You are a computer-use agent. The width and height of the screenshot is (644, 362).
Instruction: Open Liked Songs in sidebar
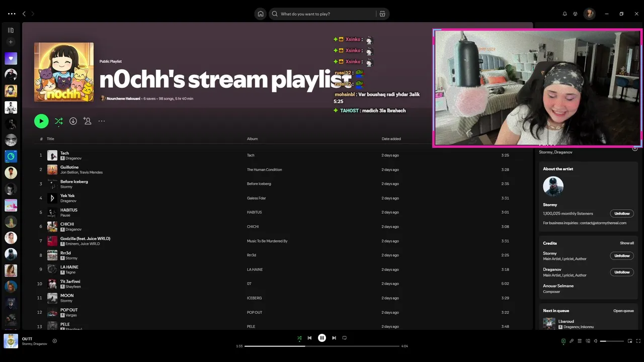pyautogui.click(x=11, y=58)
